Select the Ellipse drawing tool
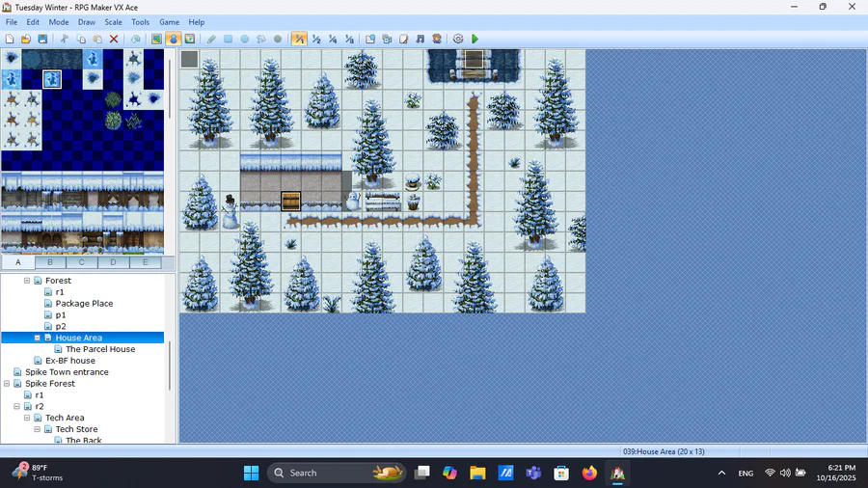The image size is (868, 488). pos(245,39)
